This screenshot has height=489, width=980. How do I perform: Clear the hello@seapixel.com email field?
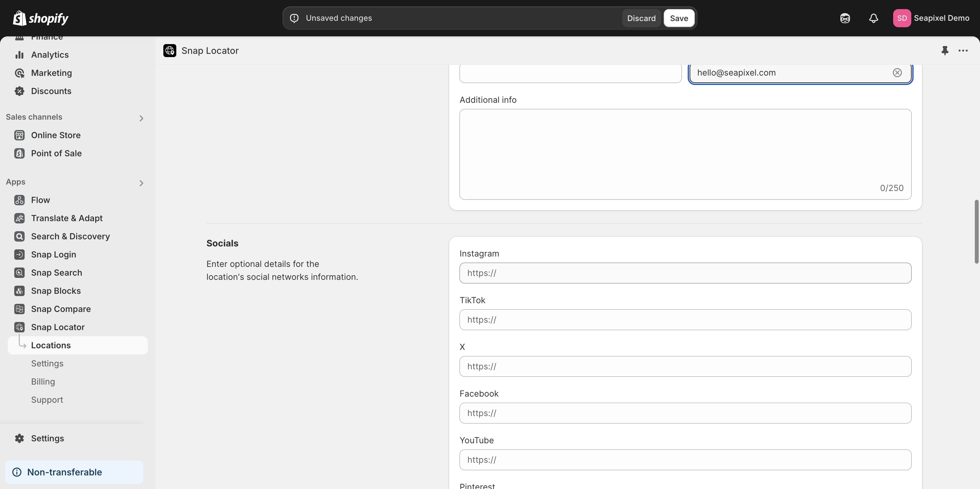897,72
